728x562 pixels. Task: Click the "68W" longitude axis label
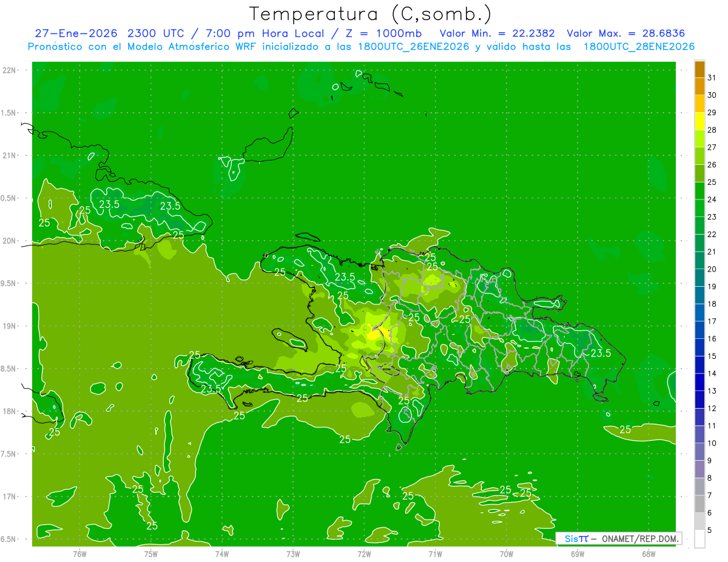point(649,554)
